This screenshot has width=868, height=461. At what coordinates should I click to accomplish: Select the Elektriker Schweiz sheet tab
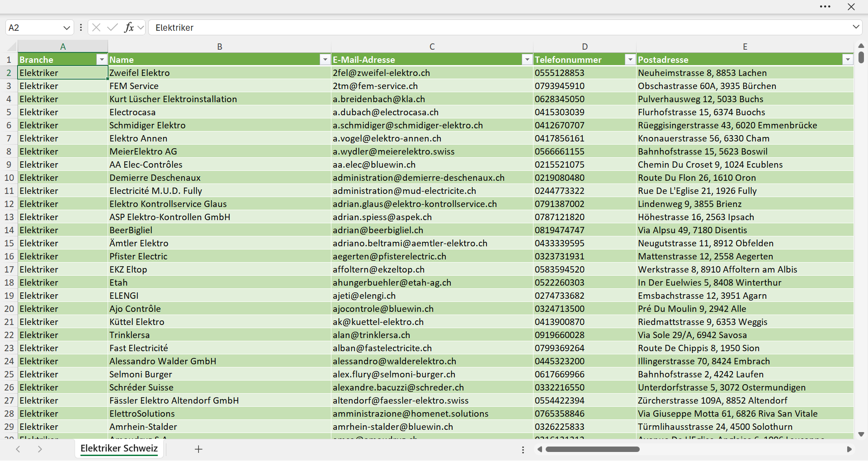tap(119, 448)
